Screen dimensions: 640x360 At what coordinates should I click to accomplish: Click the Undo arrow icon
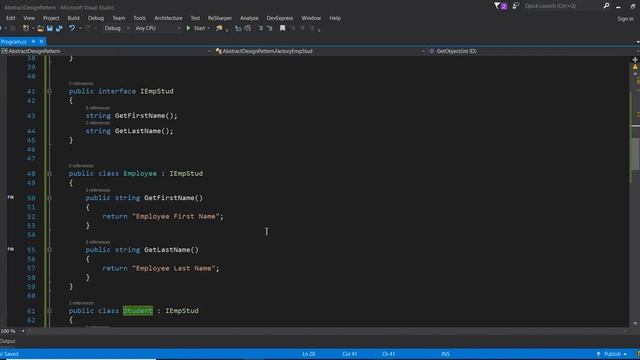72,28
